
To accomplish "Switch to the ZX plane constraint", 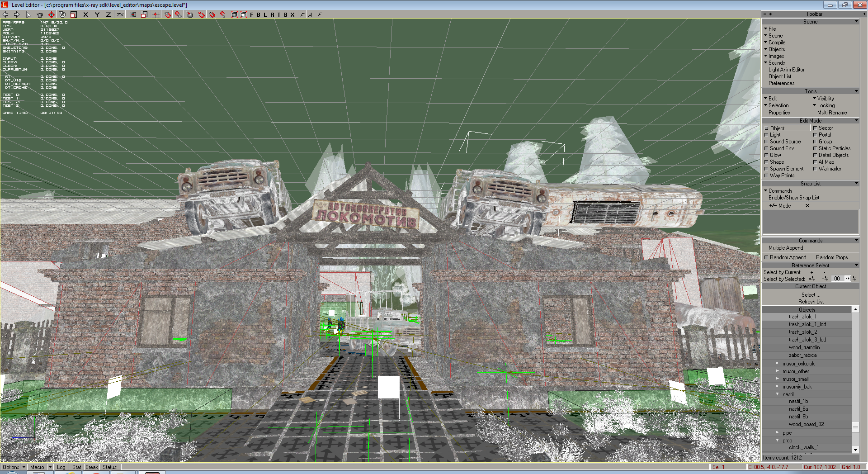I will (x=120, y=14).
